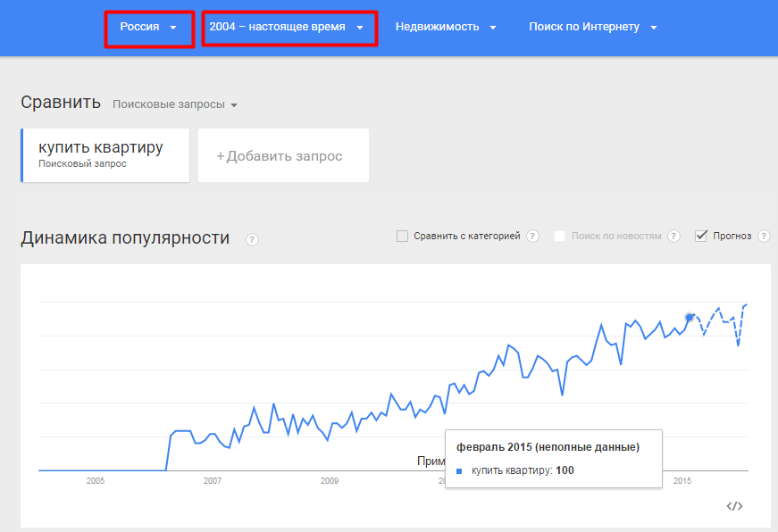
Task: Select the купить квартиру search term card
Action: pos(105,155)
